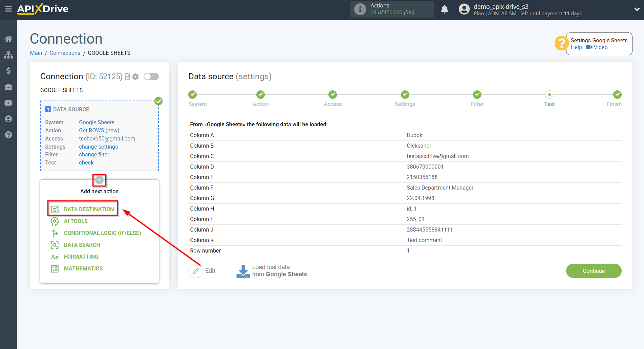
Task: Click the yellow question mark help icon
Action: click(561, 43)
